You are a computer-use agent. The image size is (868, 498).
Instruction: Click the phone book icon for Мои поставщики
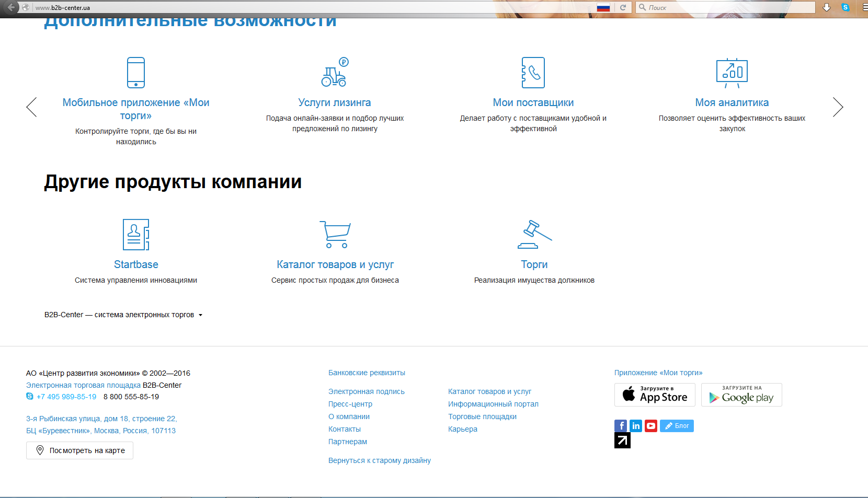click(533, 73)
